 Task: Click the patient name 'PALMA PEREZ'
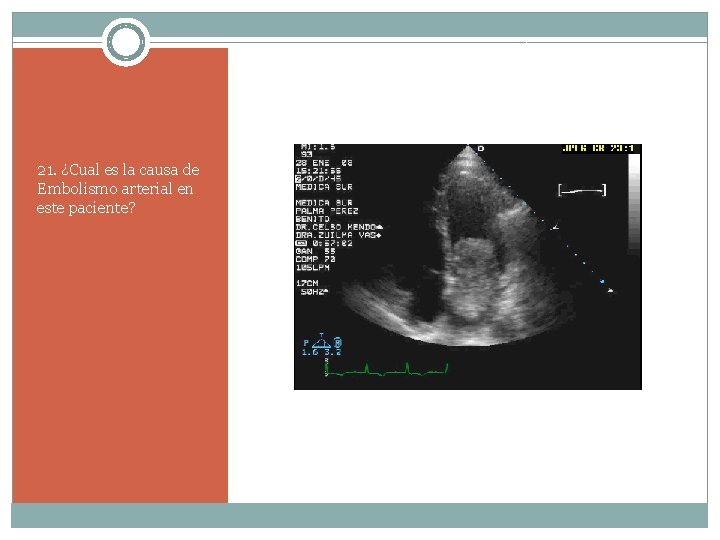[326, 211]
